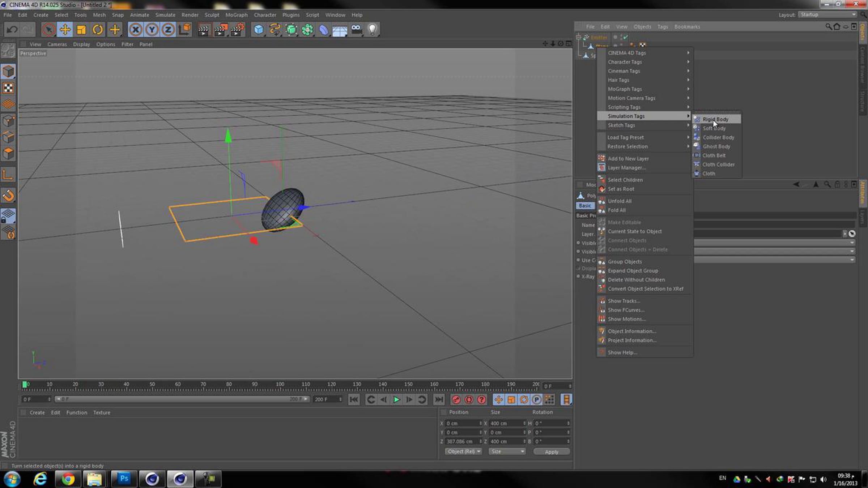The image size is (868, 488).
Task: Open the Size mode dropdown
Action: pyautogui.click(x=507, y=451)
